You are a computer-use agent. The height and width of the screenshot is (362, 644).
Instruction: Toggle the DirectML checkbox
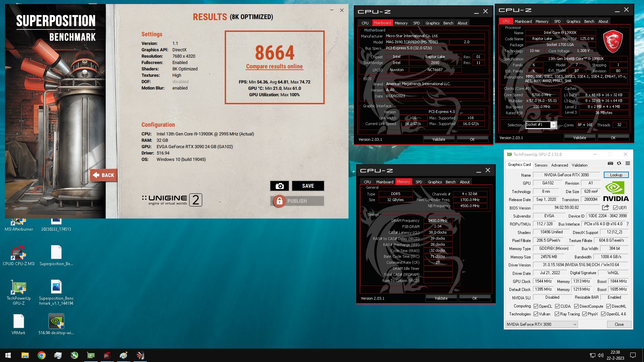point(608,306)
